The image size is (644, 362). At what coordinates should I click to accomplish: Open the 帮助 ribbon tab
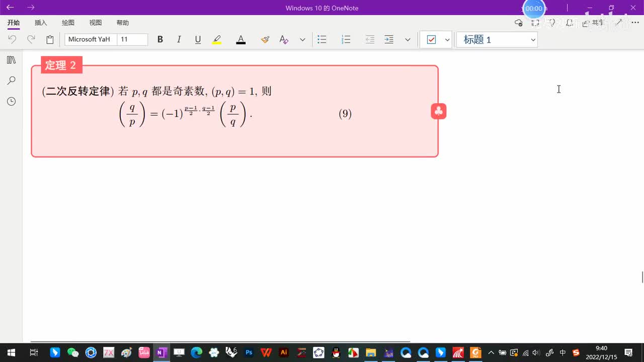[123, 23]
